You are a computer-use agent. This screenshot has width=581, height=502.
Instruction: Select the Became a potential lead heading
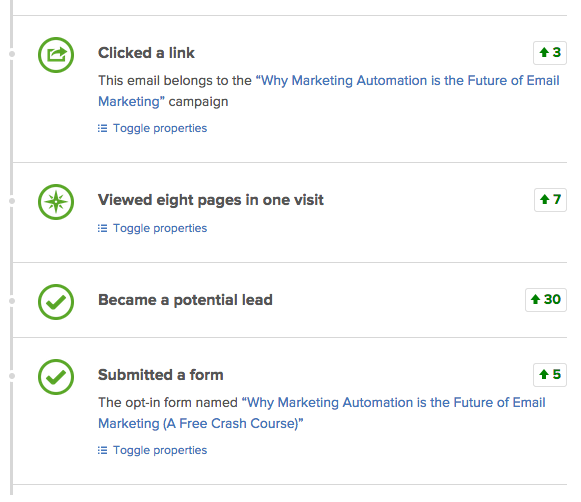pyautogui.click(x=185, y=300)
